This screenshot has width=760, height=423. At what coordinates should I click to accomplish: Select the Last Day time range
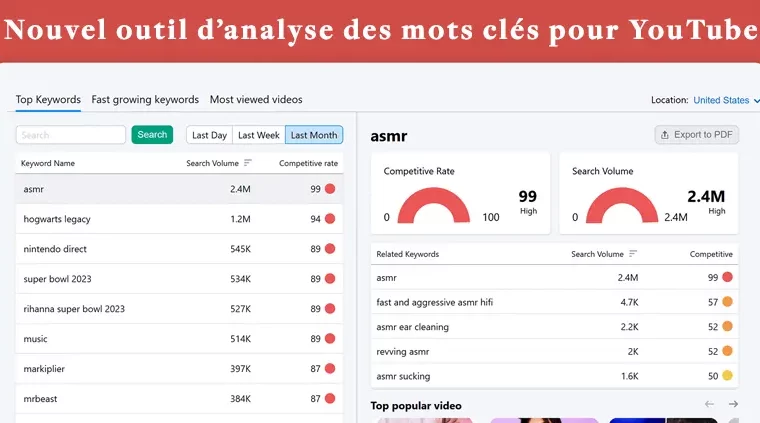(209, 135)
